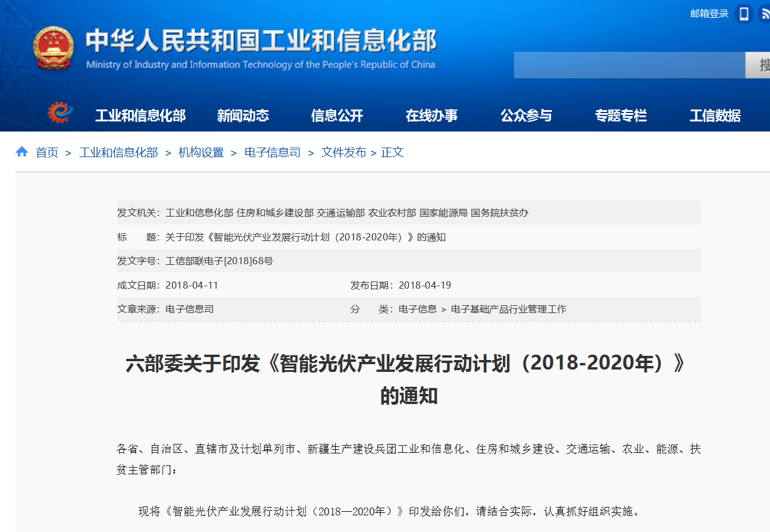The height and width of the screenshot is (532, 770).
Task: Click the main article heading 六部委关于印发
Action: (409, 379)
